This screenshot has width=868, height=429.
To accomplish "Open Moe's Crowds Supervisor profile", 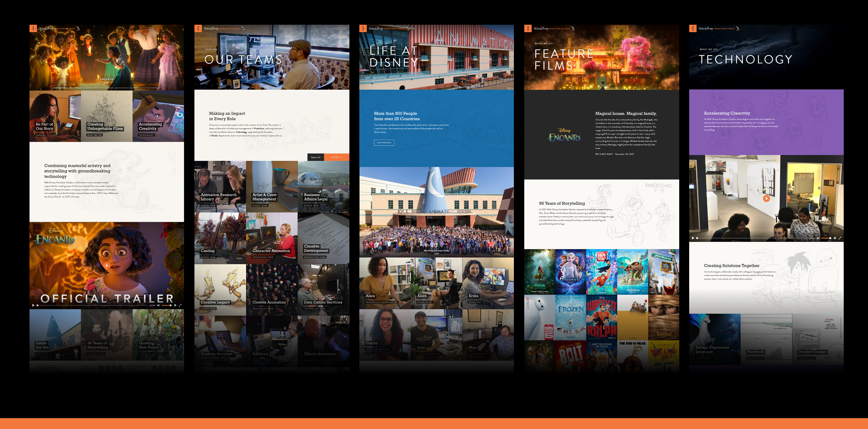I will coord(488,335).
